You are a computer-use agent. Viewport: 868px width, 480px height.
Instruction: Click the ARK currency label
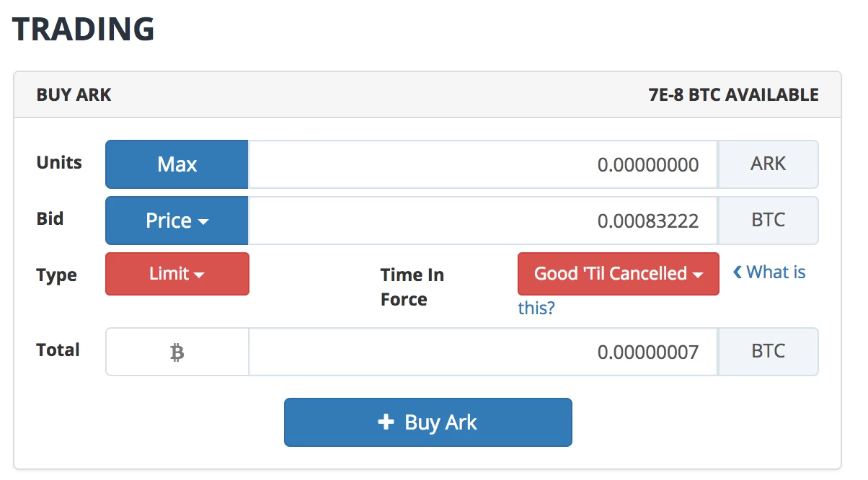click(x=768, y=164)
